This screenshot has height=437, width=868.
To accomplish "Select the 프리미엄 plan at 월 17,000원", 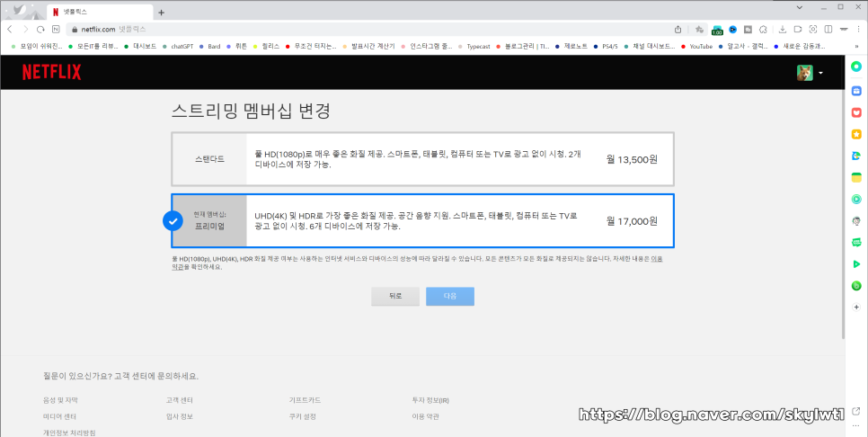I will (x=422, y=221).
